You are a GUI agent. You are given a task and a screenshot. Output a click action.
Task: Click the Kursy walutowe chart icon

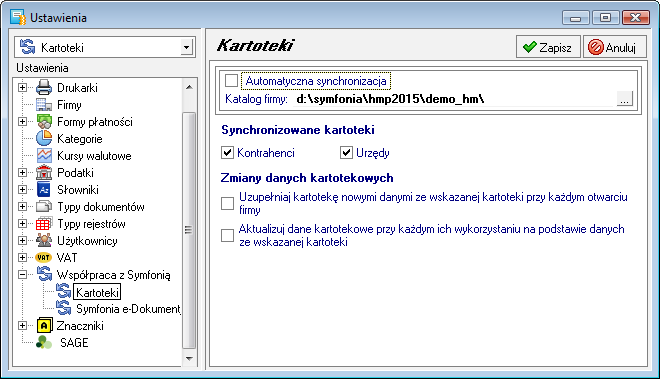(44, 156)
